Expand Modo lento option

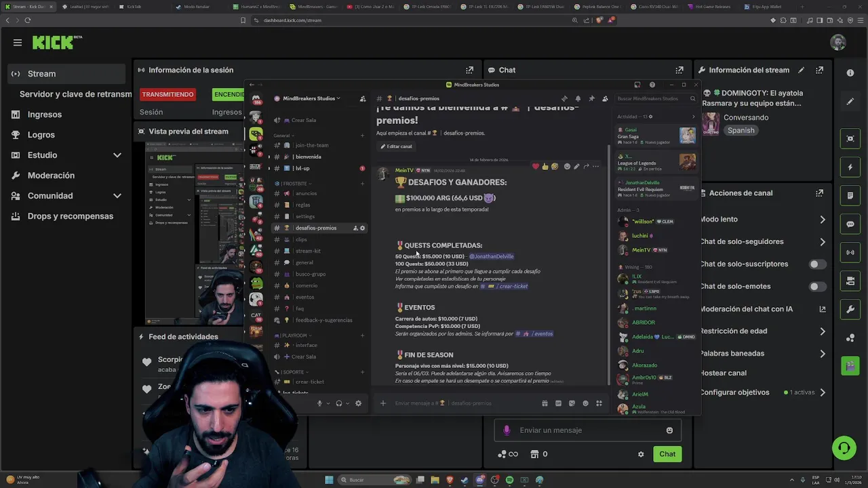823,220
